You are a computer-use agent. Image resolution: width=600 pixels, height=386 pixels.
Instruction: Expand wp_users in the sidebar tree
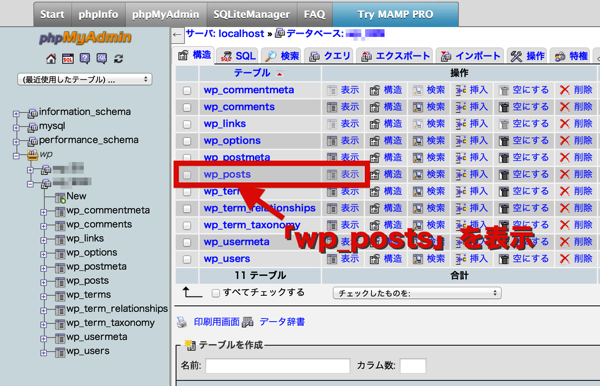click(x=44, y=353)
